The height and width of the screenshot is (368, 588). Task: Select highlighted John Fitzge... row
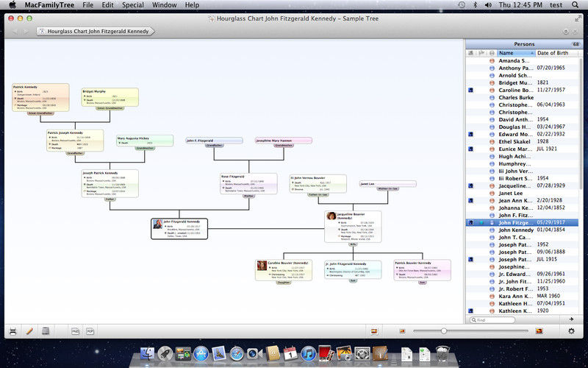pos(523,223)
